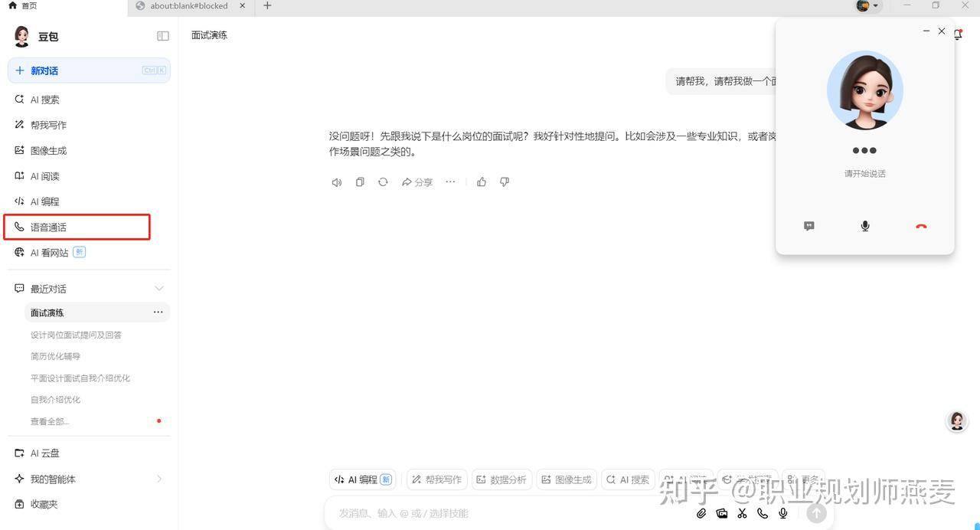980x530 pixels.
Task: Open the profile avatar dropdown in title bar
Action: pyautogui.click(x=868, y=6)
